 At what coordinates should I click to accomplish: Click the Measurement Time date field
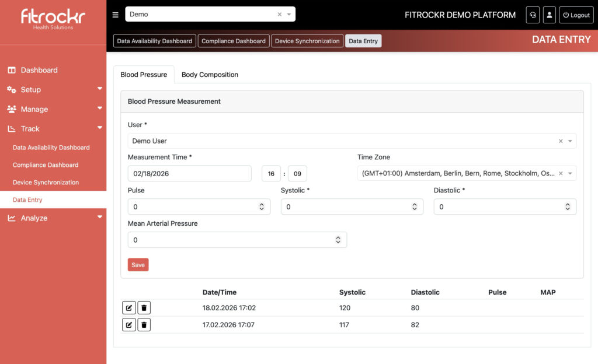pyautogui.click(x=189, y=174)
